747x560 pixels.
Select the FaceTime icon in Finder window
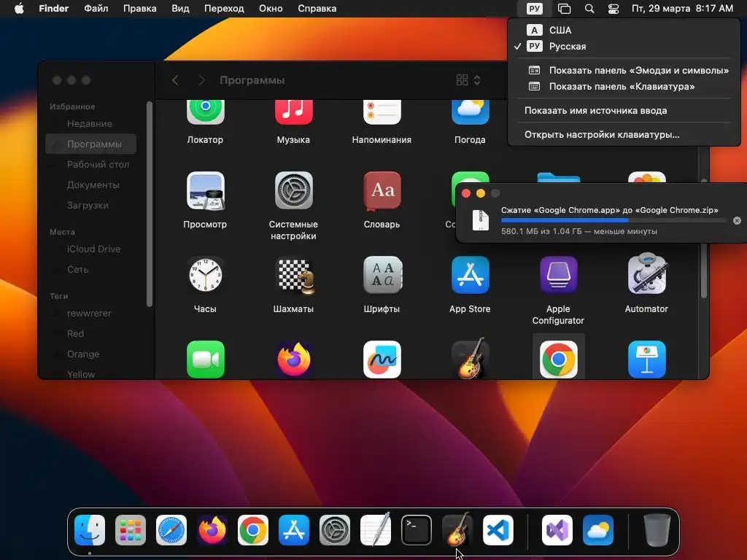click(205, 359)
